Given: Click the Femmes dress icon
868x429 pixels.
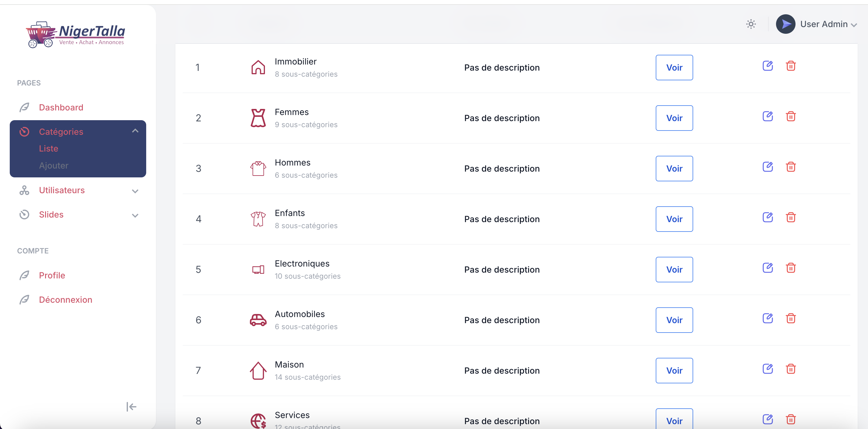Looking at the screenshot, I should (258, 118).
